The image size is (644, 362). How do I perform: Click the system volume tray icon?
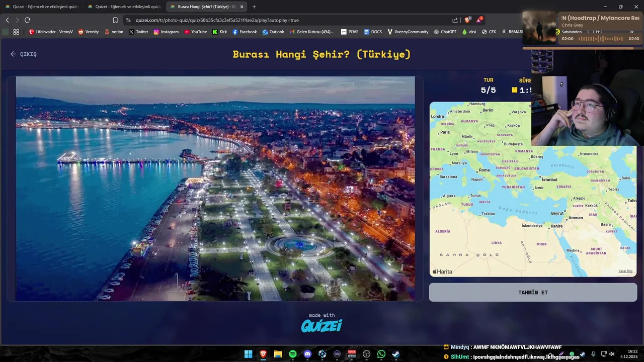point(612,354)
